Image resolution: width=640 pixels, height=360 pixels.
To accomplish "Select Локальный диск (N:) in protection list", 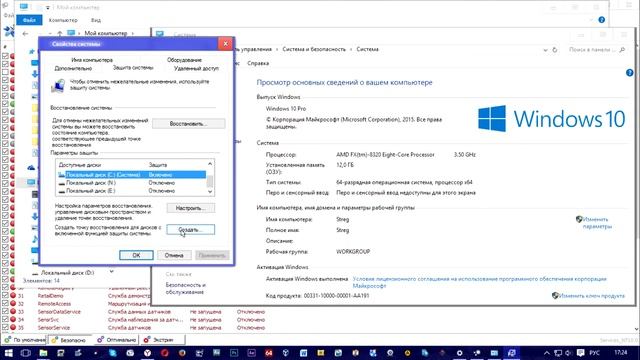I will [131, 183].
